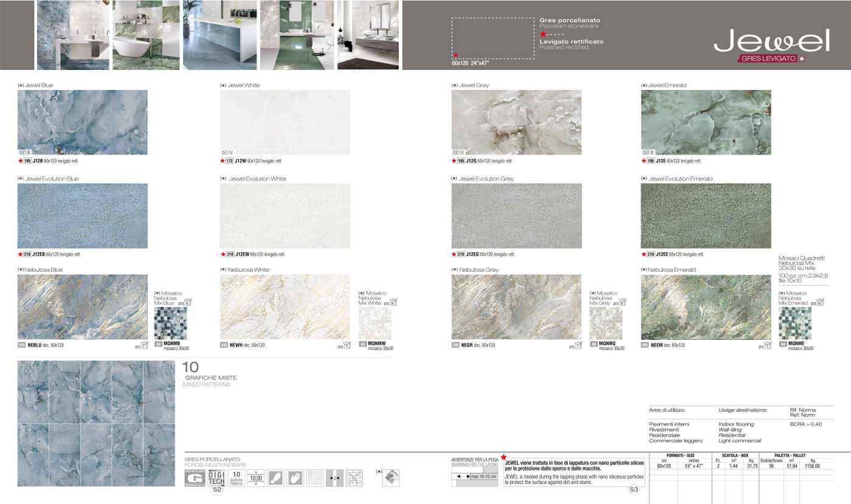The height and width of the screenshot is (504, 851).
Task: Open the green floor bathroom photo
Action: coord(297,35)
